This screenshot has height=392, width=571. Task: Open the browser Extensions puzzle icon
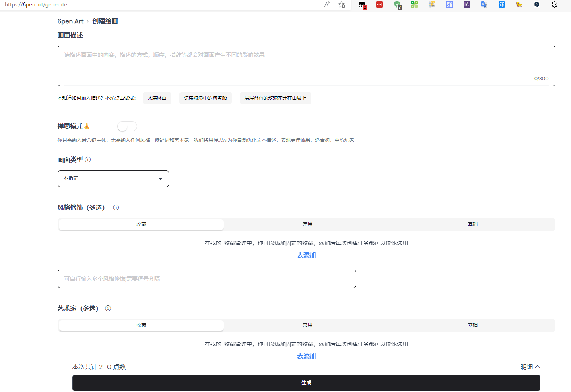click(554, 5)
